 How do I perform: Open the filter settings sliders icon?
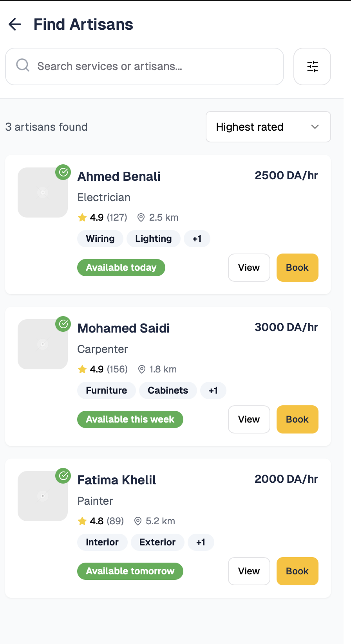pyautogui.click(x=312, y=67)
